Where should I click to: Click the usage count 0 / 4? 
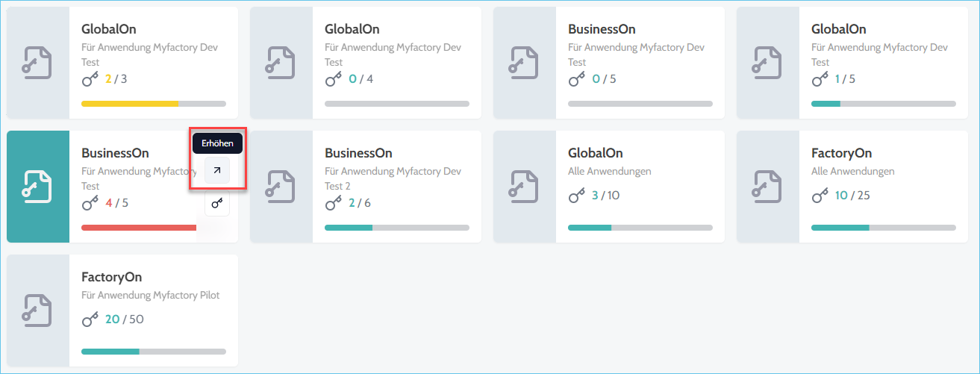pos(361,78)
